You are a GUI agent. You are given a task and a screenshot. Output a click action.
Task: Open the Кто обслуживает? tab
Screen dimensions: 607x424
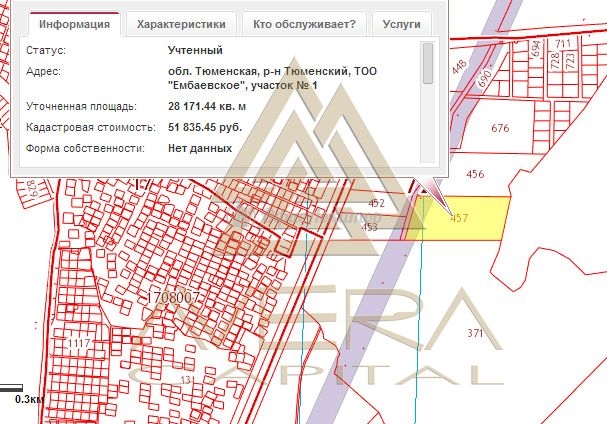click(304, 24)
